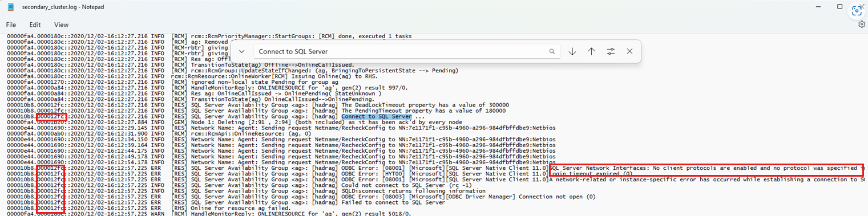
Task: Open the View menu
Action: tap(61, 25)
